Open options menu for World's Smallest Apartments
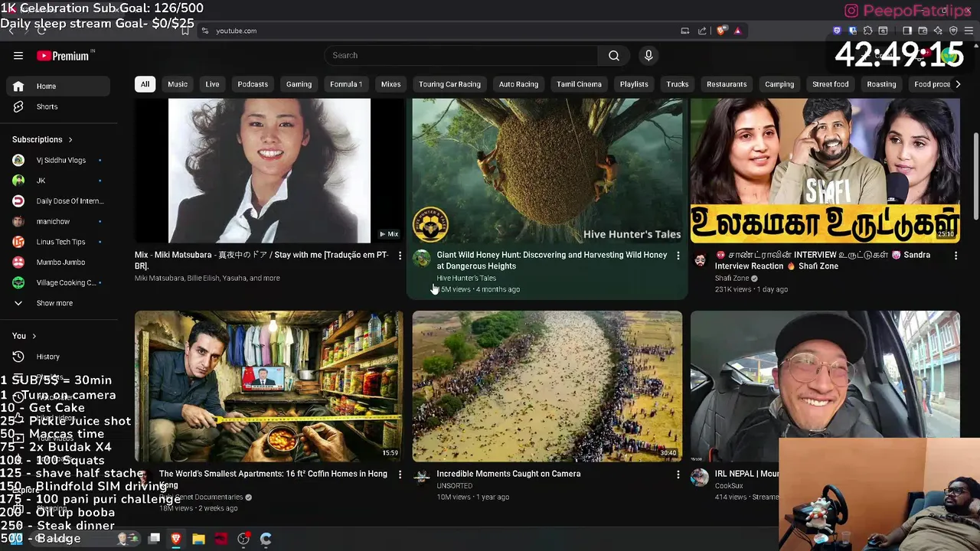This screenshot has height=551, width=980. (x=400, y=474)
